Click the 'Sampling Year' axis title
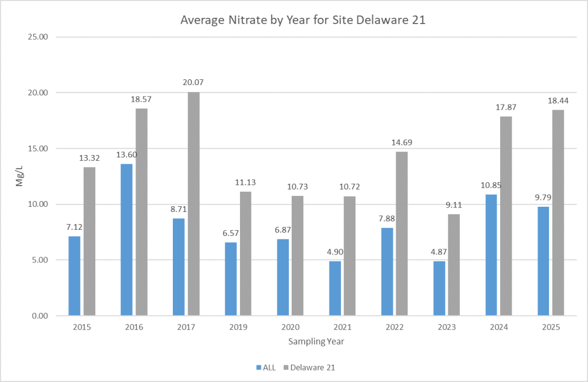588x382 pixels. [x=316, y=341]
